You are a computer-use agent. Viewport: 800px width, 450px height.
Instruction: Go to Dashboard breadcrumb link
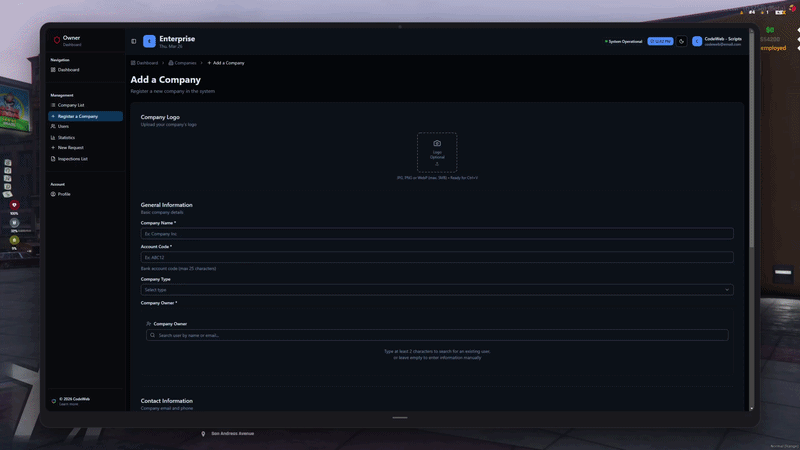coord(146,63)
